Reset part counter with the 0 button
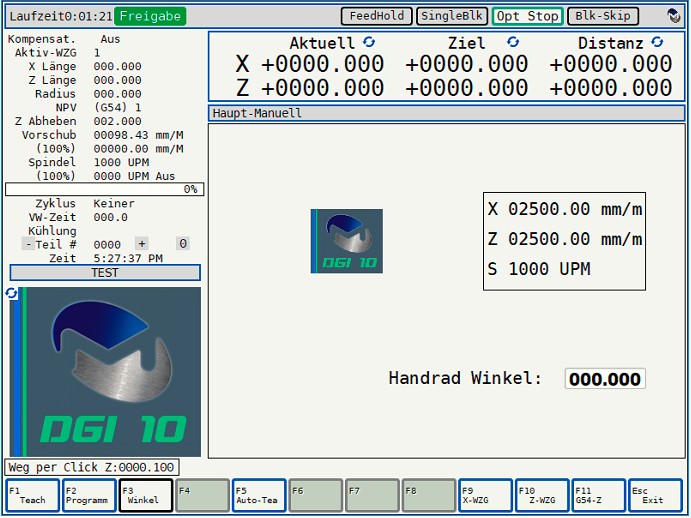Screen dimensions: 691x518 coord(183,243)
